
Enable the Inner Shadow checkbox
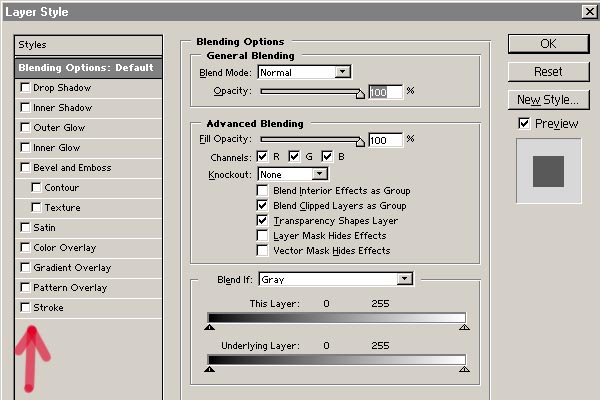tap(25, 108)
